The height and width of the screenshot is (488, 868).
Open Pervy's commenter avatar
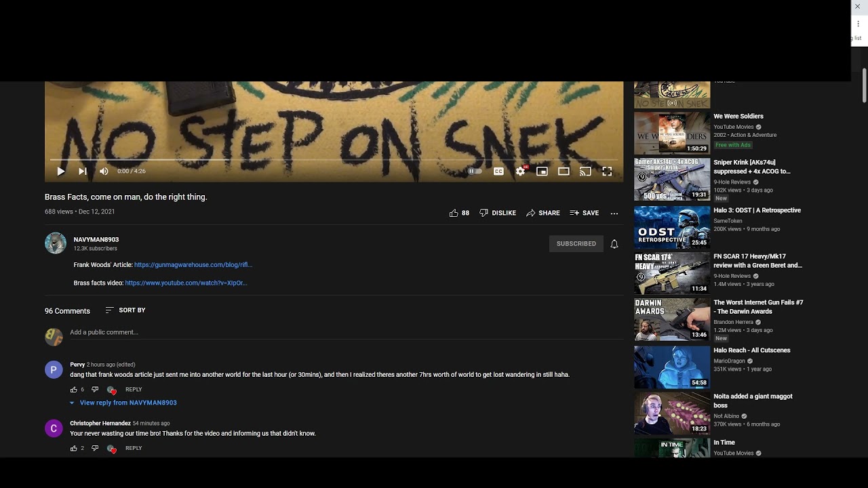[x=54, y=369]
